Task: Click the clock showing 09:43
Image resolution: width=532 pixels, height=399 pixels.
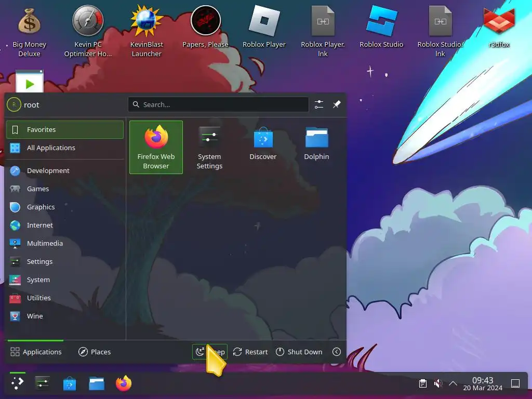Action: pos(483,383)
